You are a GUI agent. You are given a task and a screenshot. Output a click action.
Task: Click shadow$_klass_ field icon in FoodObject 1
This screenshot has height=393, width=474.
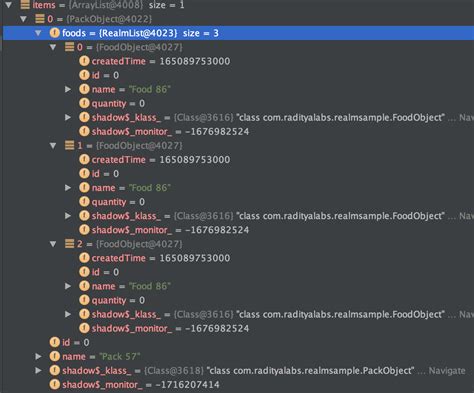(x=84, y=216)
